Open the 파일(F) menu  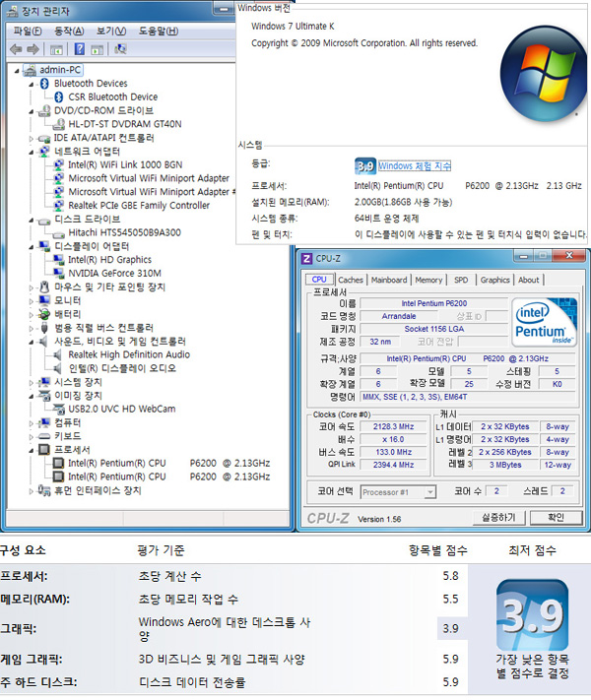point(26,31)
